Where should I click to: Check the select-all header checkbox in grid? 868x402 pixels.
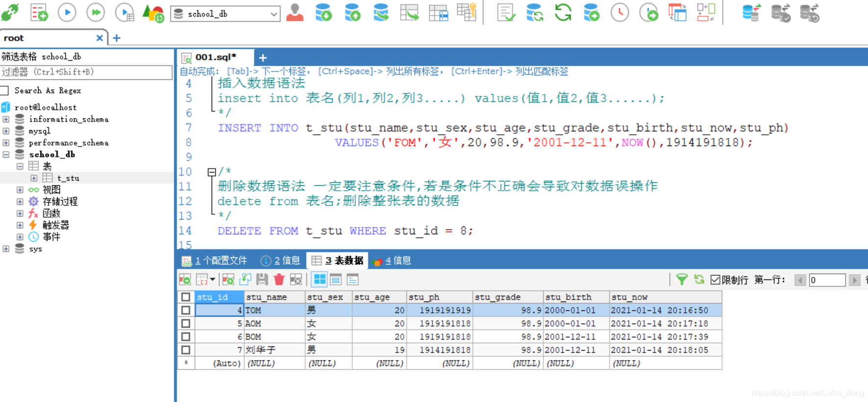[x=186, y=297]
